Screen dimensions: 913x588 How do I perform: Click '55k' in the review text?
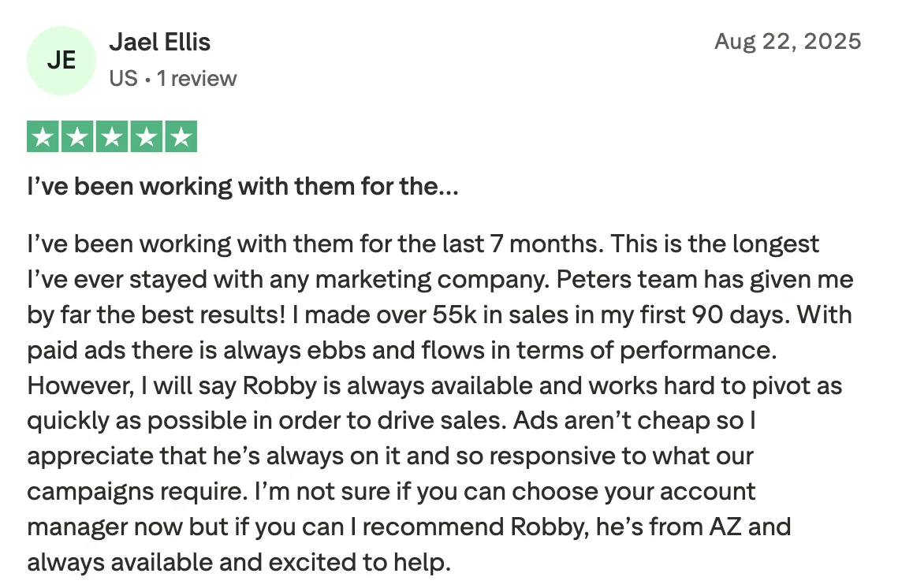pos(453,314)
